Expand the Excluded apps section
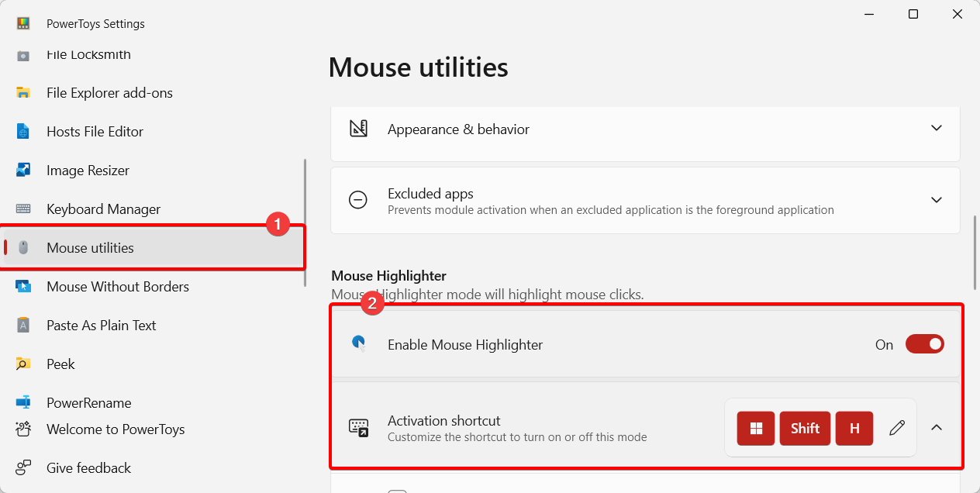The height and width of the screenshot is (493, 980). (937, 200)
